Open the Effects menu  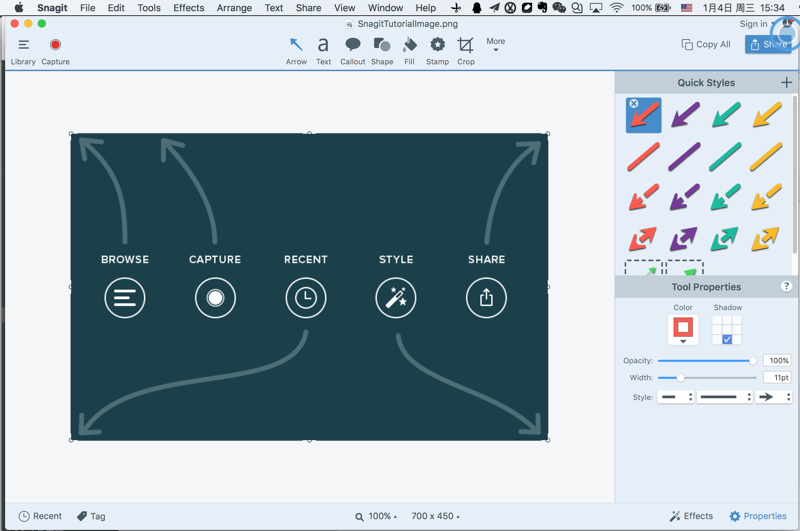pyautogui.click(x=188, y=8)
